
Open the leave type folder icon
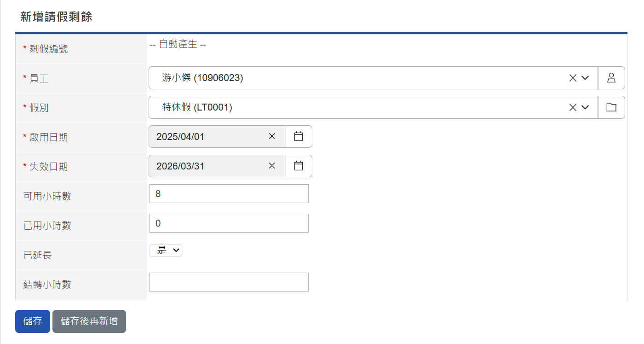[611, 107]
